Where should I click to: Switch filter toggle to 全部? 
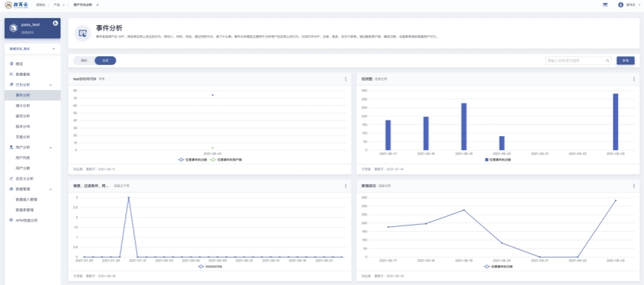click(x=105, y=61)
